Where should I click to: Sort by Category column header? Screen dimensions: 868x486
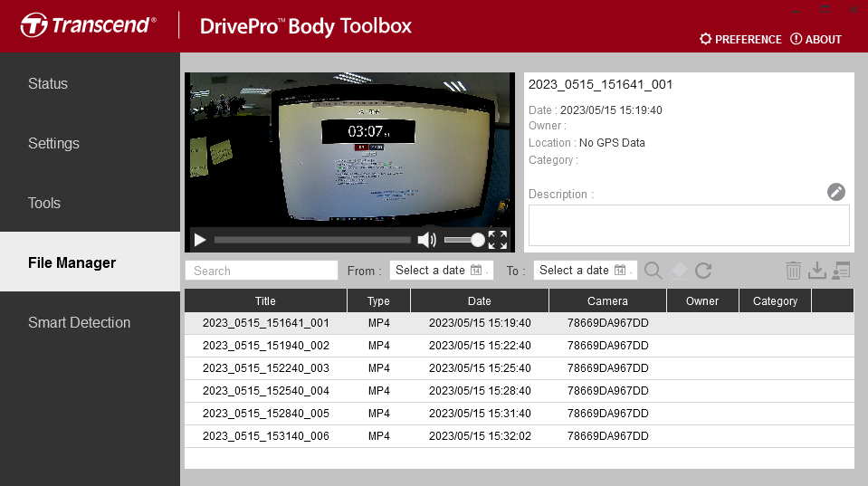pyautogui.click(x=775, y=301)
